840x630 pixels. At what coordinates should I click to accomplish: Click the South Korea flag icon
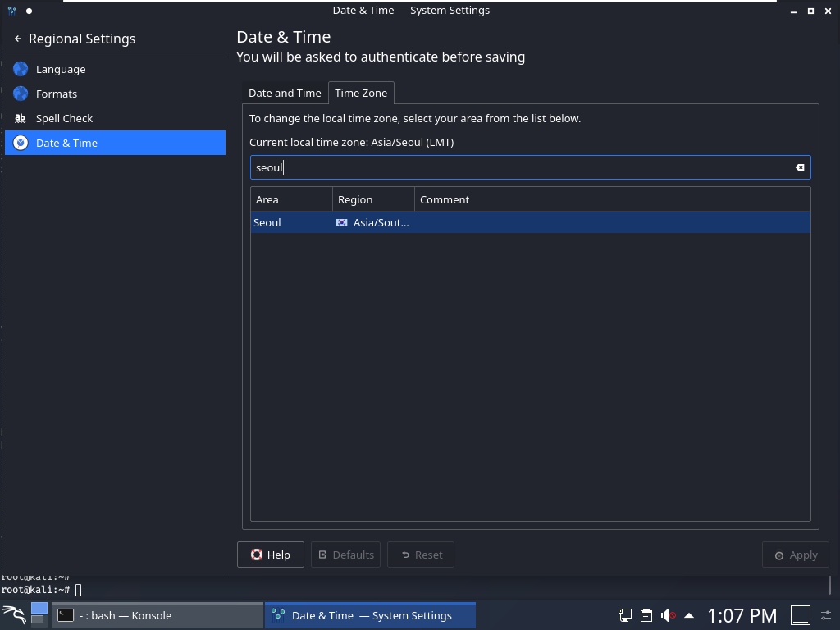(342, 222)
